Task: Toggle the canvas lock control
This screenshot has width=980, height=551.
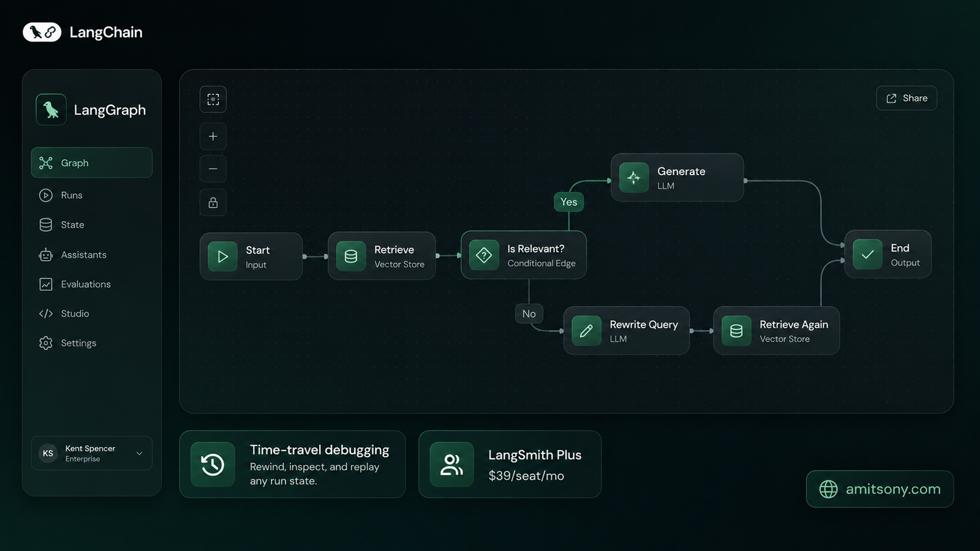Action: point(213,203)
